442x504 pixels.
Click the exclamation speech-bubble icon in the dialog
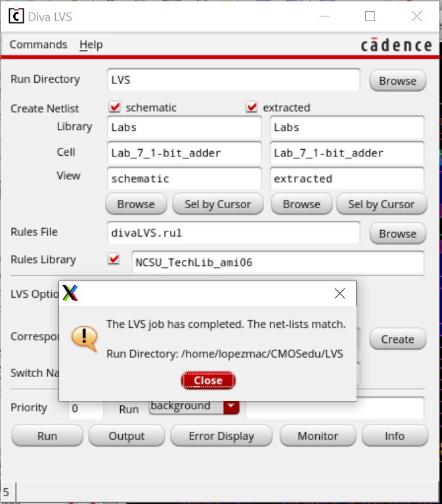(x=85, y=339)
